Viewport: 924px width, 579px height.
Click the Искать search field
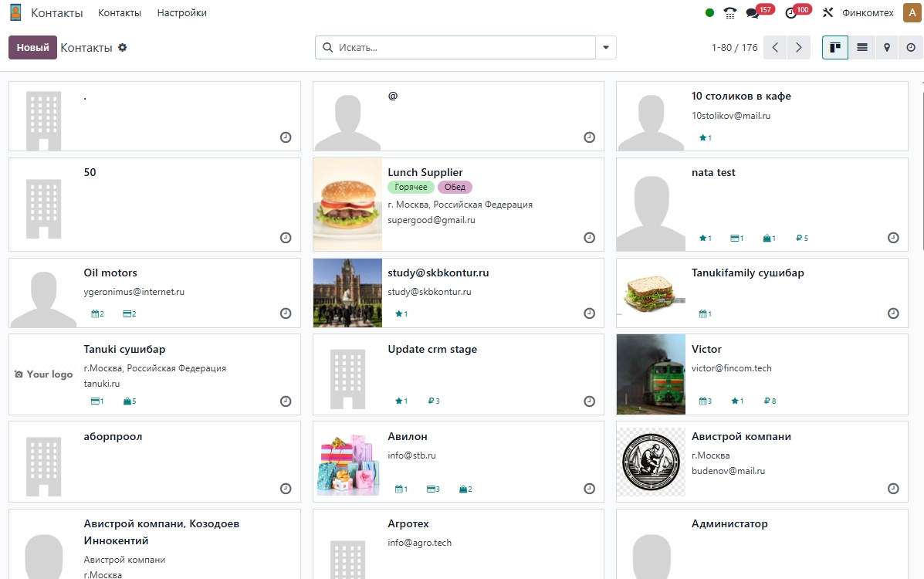tap(463, 48)
